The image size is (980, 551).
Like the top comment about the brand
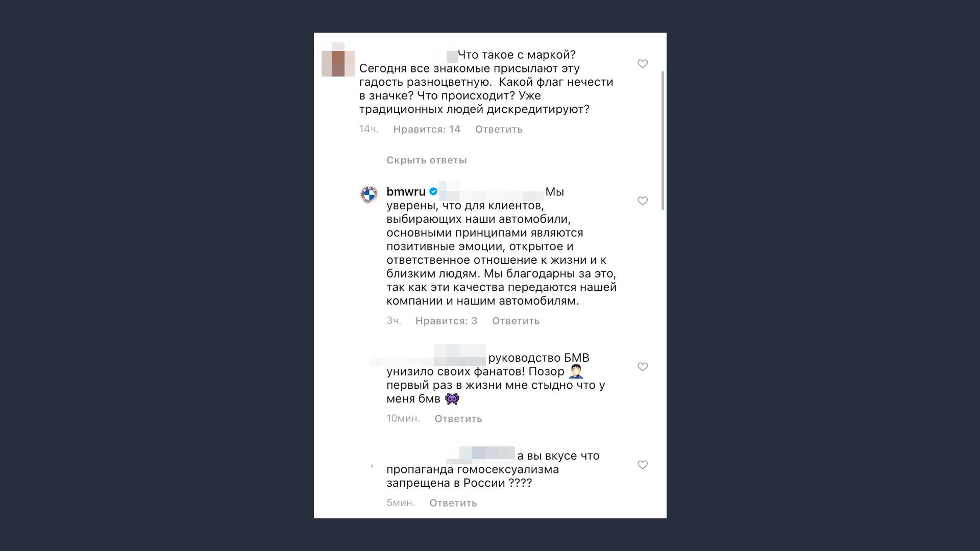[643, 64]
